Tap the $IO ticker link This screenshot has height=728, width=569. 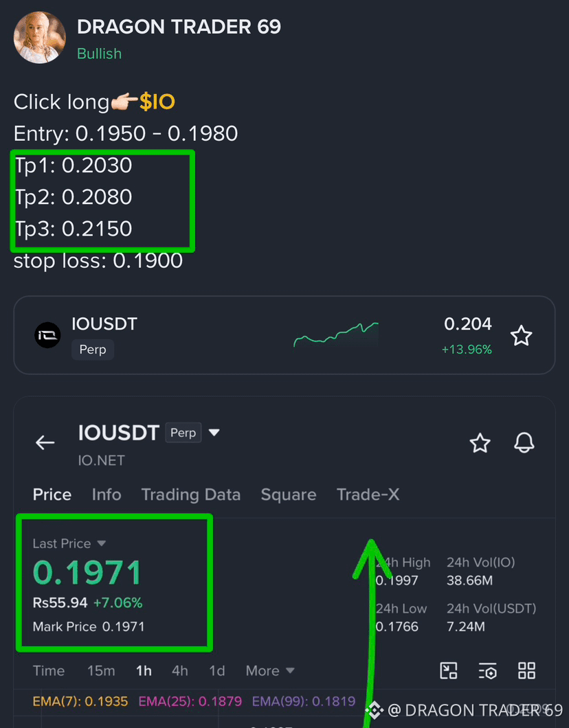pos(157,102)
